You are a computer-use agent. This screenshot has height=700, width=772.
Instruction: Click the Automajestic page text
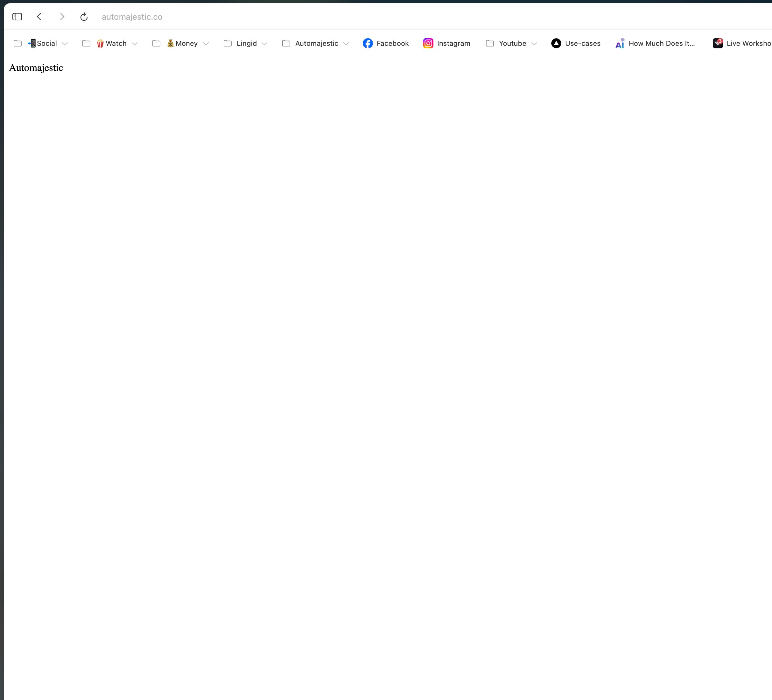click(36, 68)
